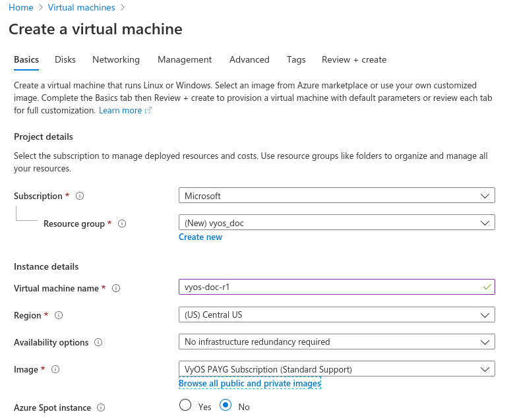
Task: Click the Create new resource group link
Action: coord(200,237)
